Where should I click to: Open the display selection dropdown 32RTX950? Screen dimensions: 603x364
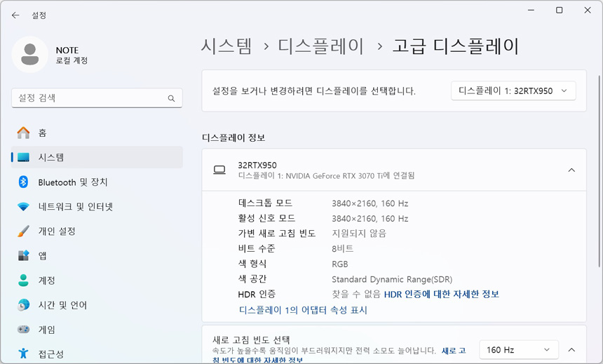(x=513, y=91)
